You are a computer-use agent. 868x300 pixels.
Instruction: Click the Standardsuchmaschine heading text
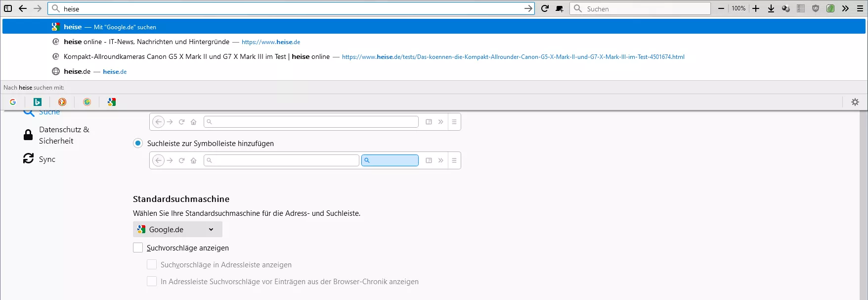pyautogui.click(x=181, y=199)
